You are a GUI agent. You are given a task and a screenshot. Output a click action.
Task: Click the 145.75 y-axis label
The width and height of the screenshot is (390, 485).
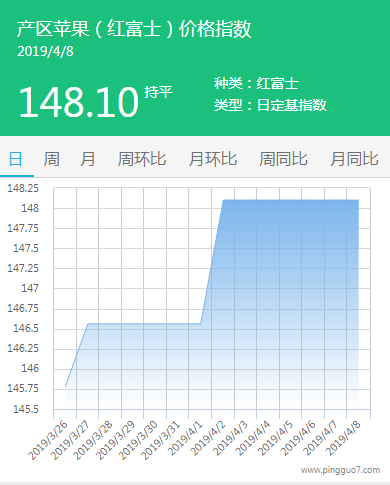pyautogui.click(x=23, y=388)
